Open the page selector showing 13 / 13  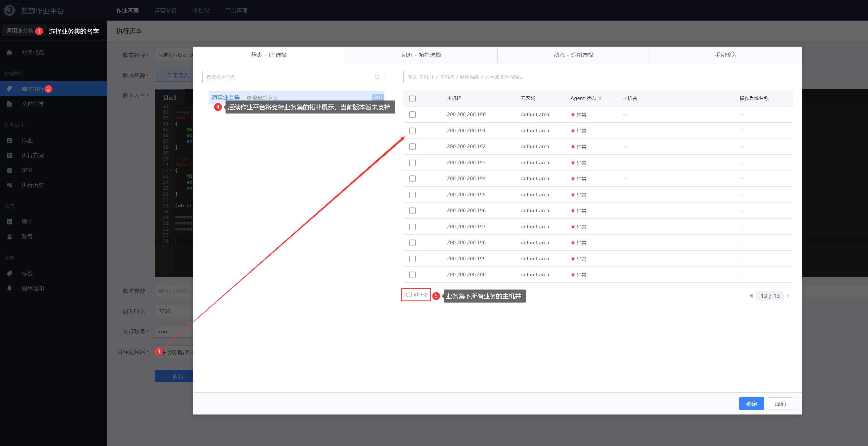click(770, 296)
